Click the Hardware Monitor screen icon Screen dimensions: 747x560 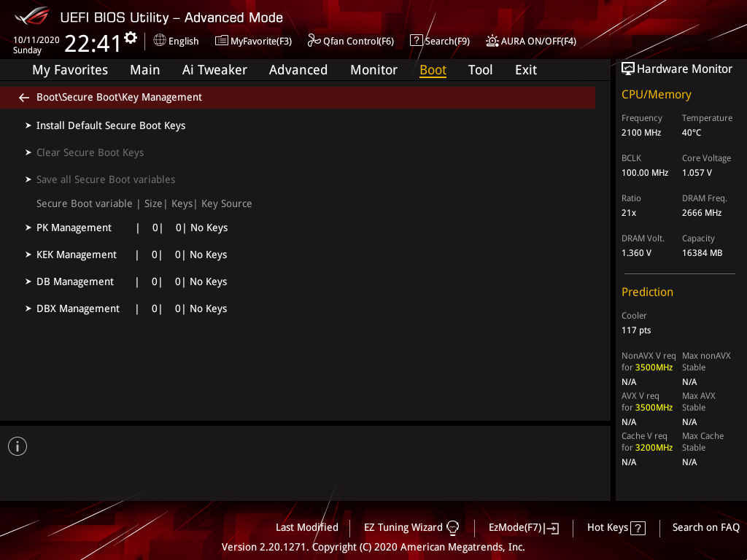point(628,69)
